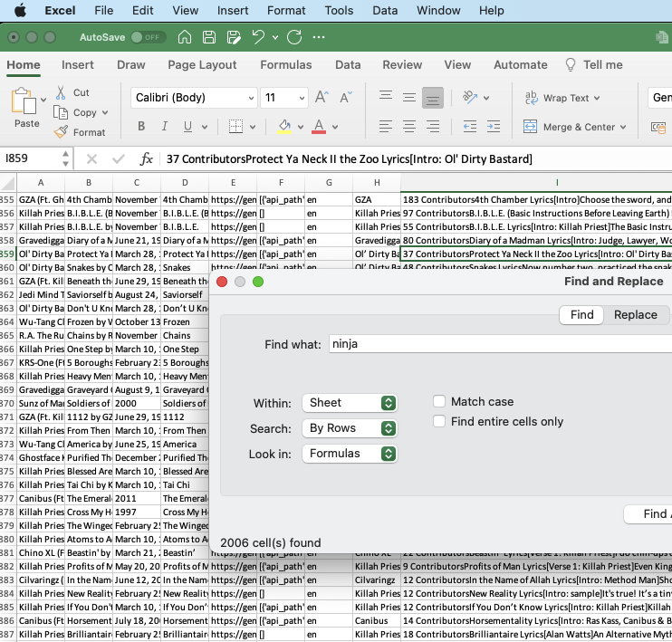Click the Fill Color bucket icon
Image resolution: width=672 pixels, height=642 pixels.
pyautogui.click(x=284, y=127)
